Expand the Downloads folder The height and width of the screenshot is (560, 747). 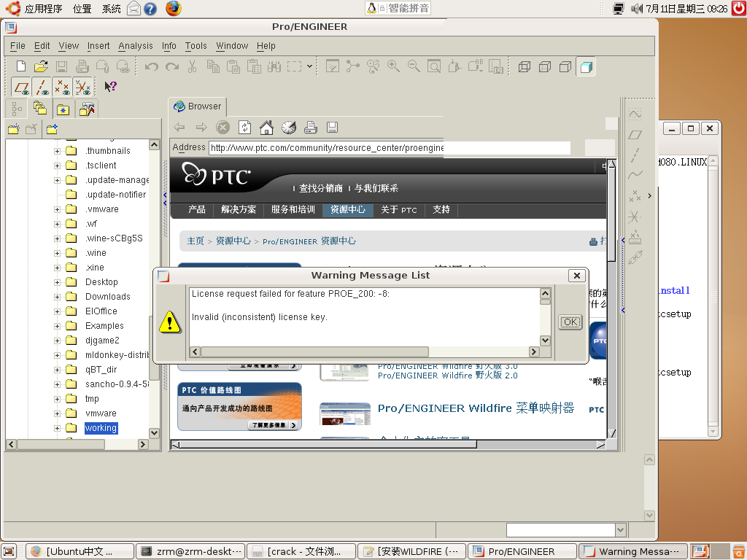[x=57, y=297]
